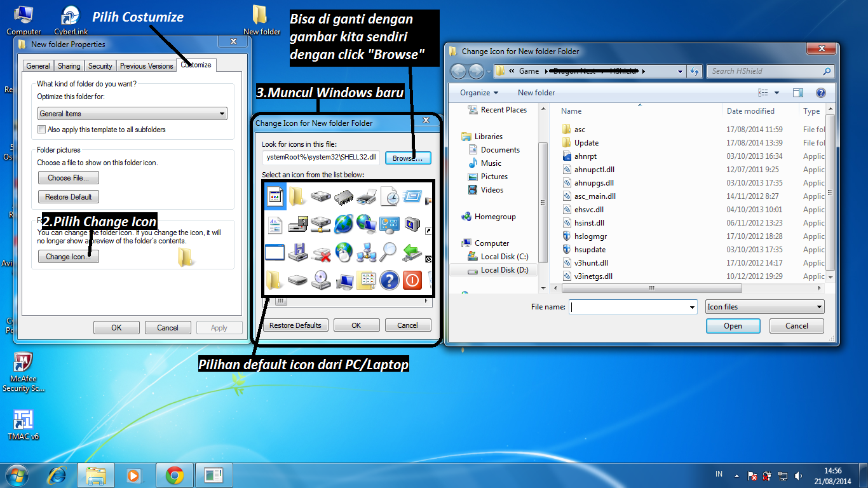
Task: Select the globe icon in the icon list
Action: coord(343,224)
